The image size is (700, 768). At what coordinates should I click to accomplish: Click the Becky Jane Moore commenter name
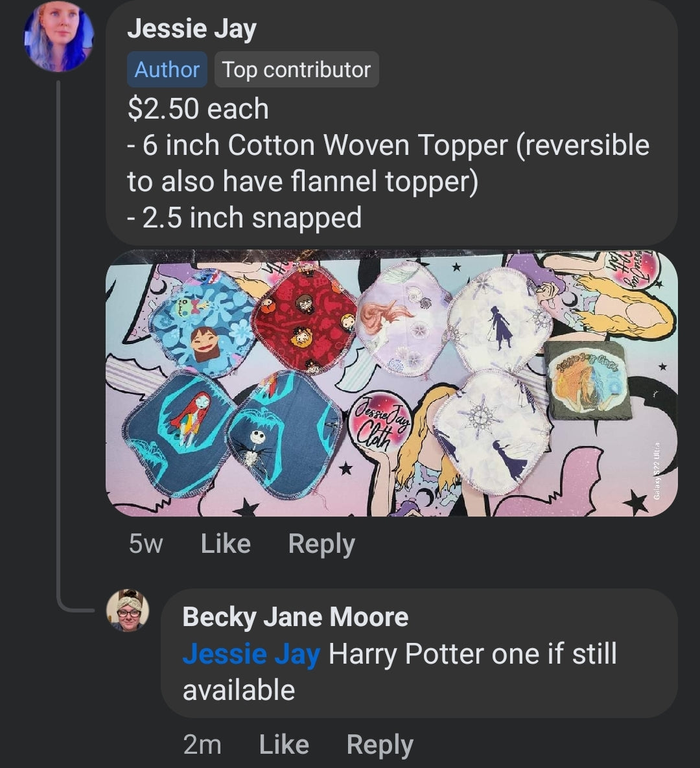tap(295, 617)
